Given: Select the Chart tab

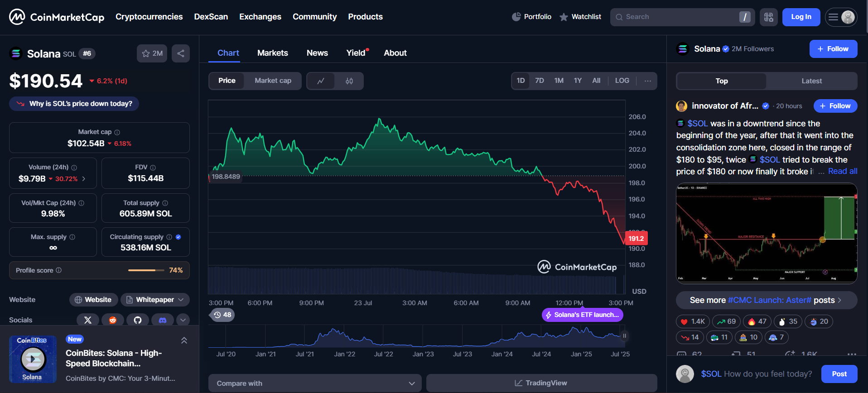Looking at the screenshot, I should pyautogui.click(x=228, y=53).
